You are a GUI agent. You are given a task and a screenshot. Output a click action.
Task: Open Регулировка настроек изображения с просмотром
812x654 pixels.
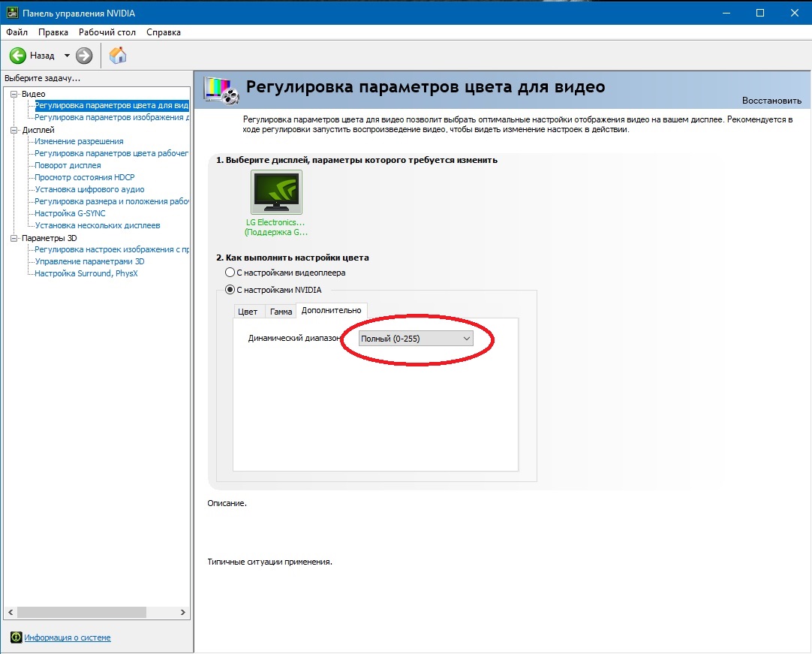tap(111, 249)
